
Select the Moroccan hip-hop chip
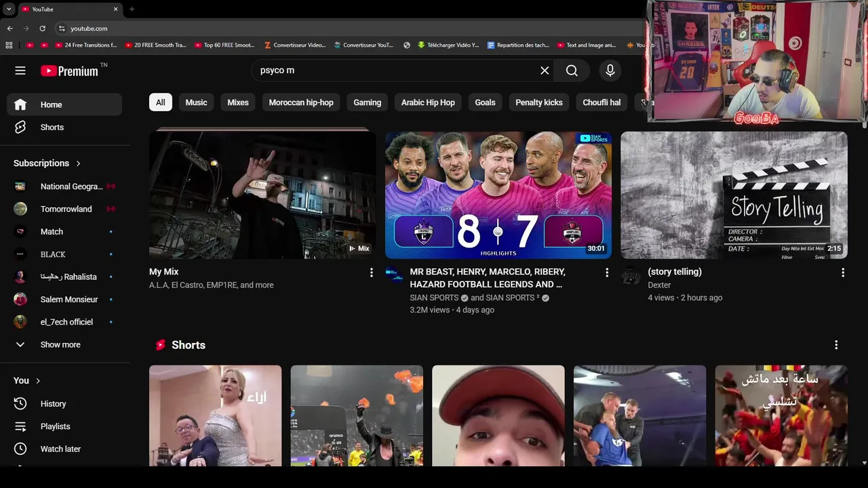(x=301, y=102)
